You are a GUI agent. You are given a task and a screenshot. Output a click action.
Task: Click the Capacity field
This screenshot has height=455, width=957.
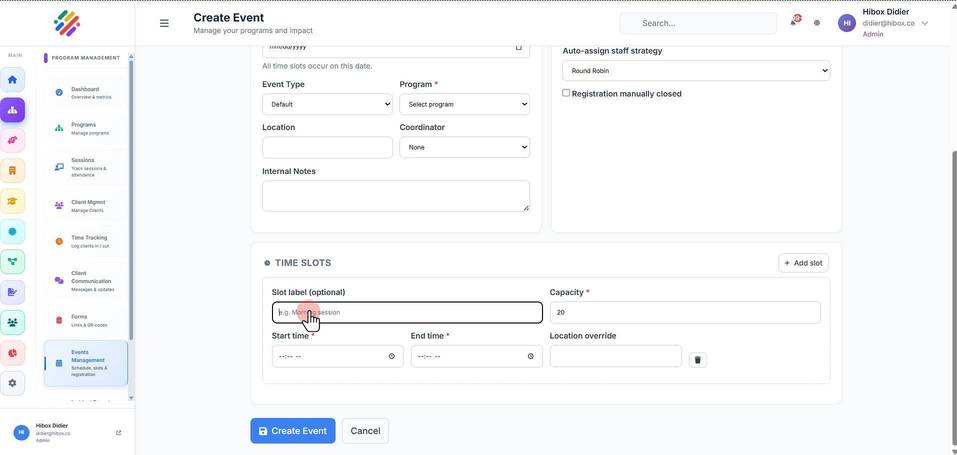(x=685, y=312)
